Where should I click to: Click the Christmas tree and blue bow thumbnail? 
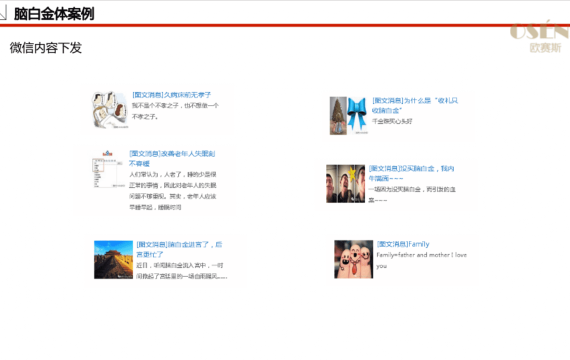348,116
